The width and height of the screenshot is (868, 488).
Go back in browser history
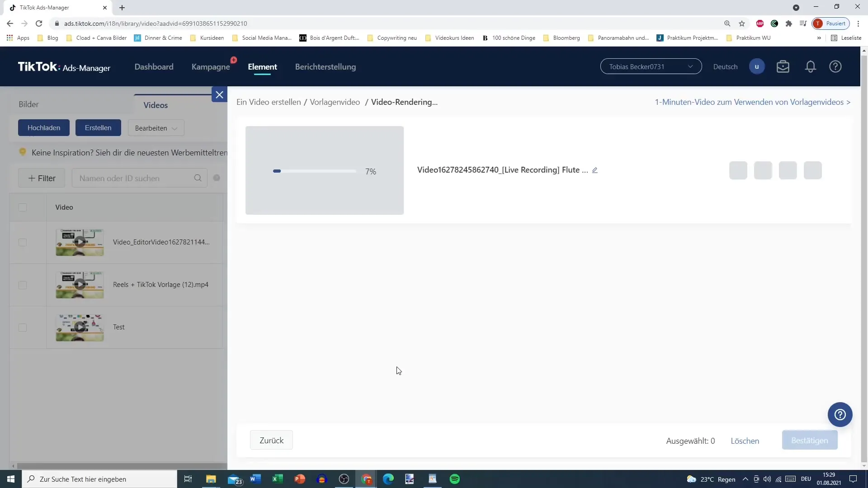click(10, 23)
